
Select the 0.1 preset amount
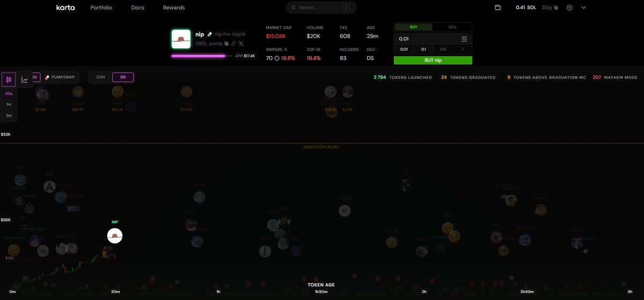pyautogui.click(x=423, y=49)
